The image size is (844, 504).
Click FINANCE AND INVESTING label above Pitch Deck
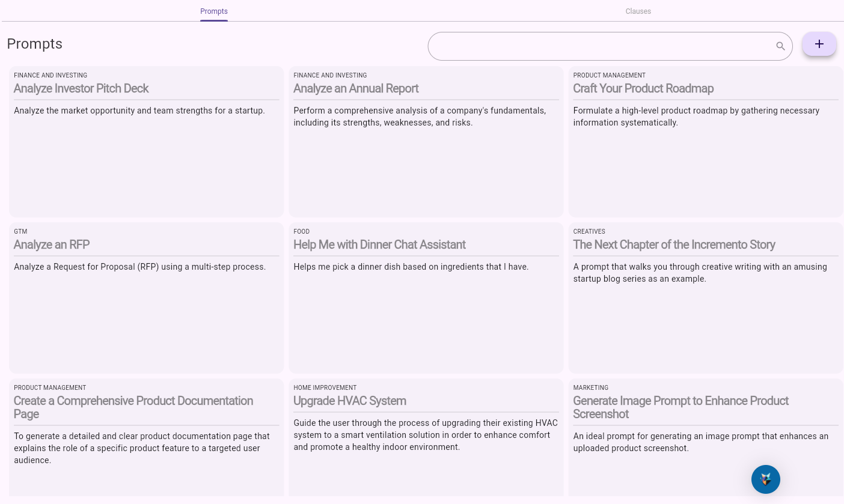point(50,75)
